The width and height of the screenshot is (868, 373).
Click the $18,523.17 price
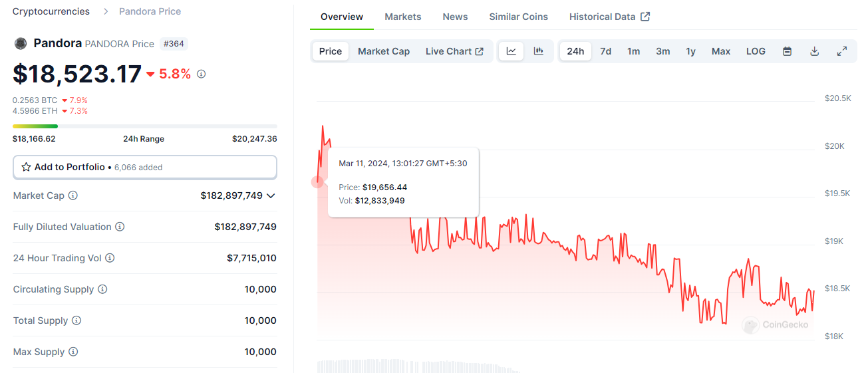pos(77,74)
